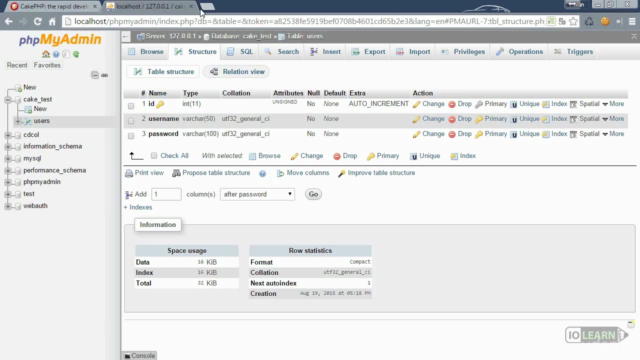Reload the page with browser refresh
Viewport: 640px width, 360px height.
tap(38, 21)
